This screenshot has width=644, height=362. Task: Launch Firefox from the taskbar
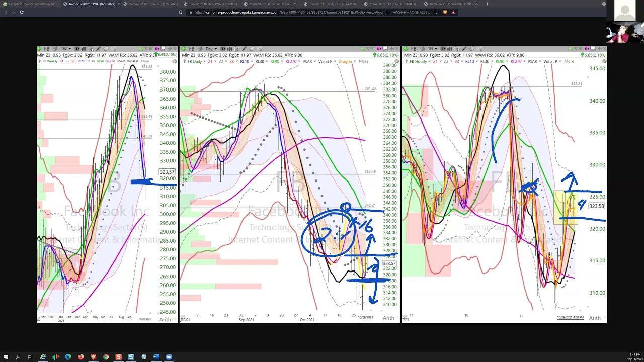[x=80, y=357]
